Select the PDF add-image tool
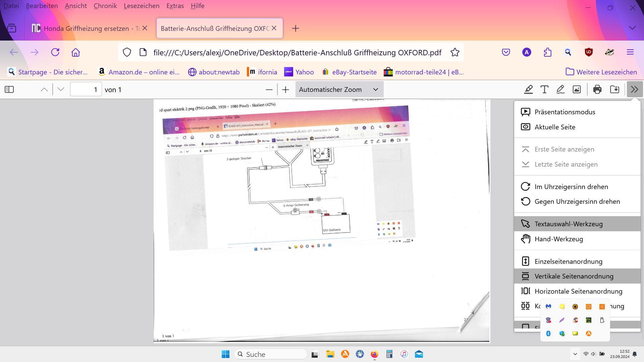Screen dimensions: 644x362 [577, 89]
